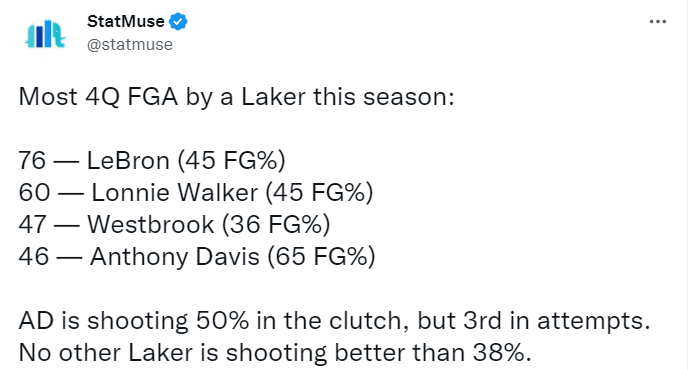Click the '3rd in attempts' phrase

pos(556,321)
